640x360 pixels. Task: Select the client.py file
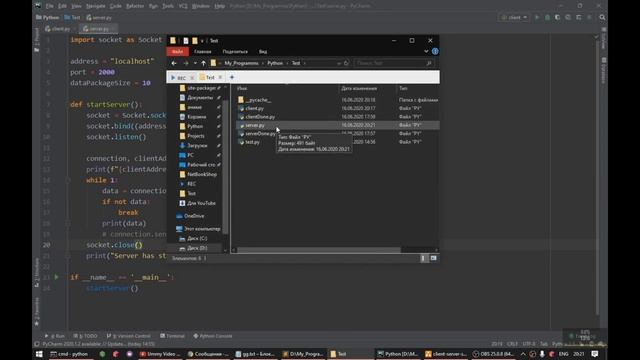(254, 109)
